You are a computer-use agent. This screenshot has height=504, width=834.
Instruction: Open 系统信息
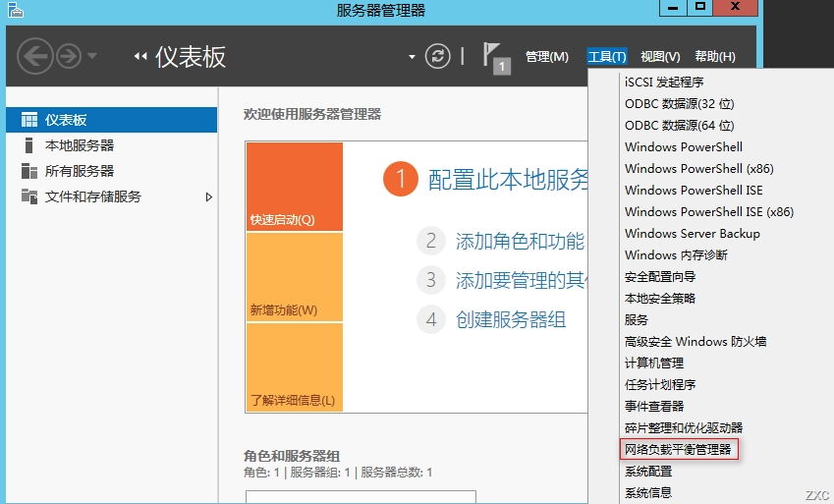[x=648, y=492]
